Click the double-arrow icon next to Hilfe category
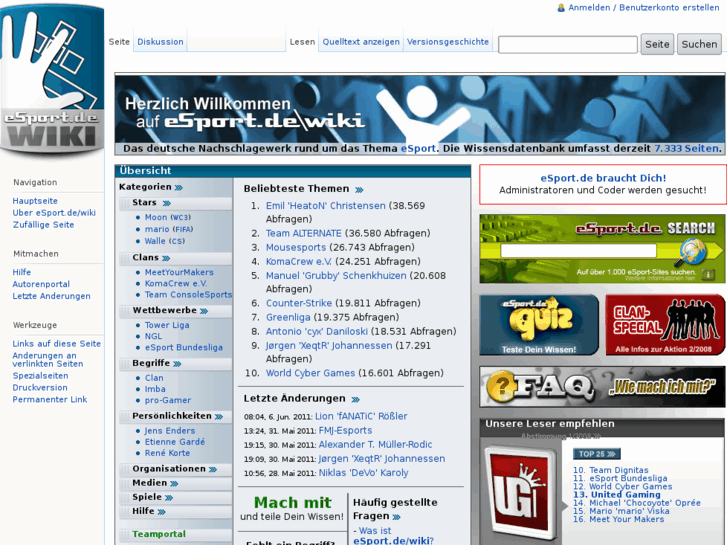This screenshot has height=545, width=727. 161,512
